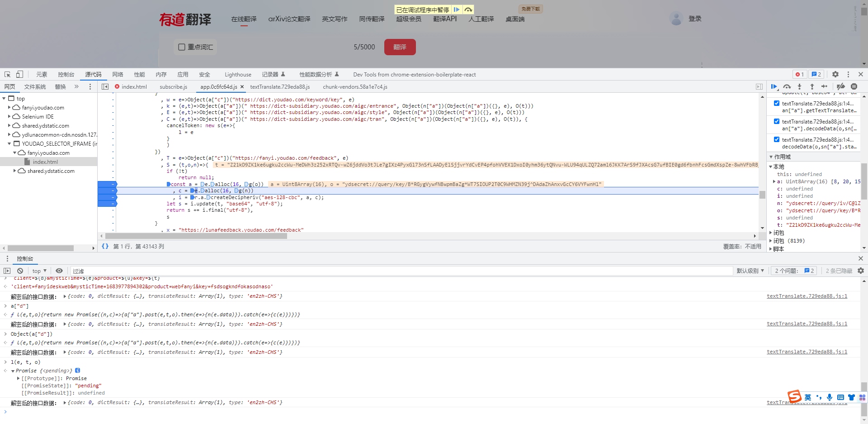Switch to the 元素 panel tab
The width and height of the screenshot is (868, 424).
click(42, 74)
